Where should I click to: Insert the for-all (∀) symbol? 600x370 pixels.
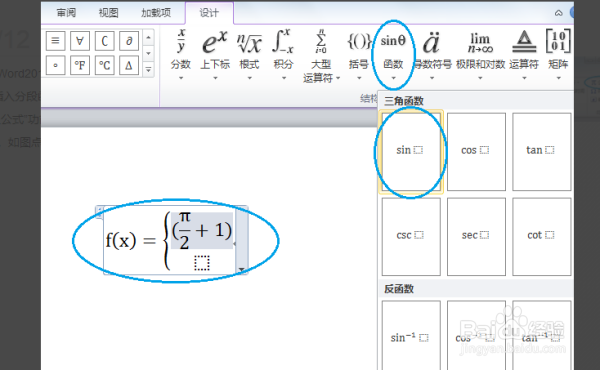coord(80,41)
